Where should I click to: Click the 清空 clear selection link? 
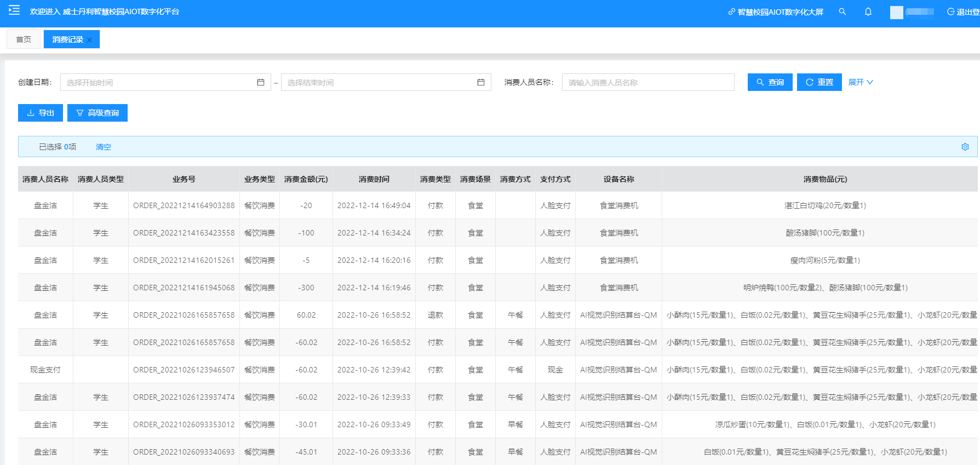(104, 147)
